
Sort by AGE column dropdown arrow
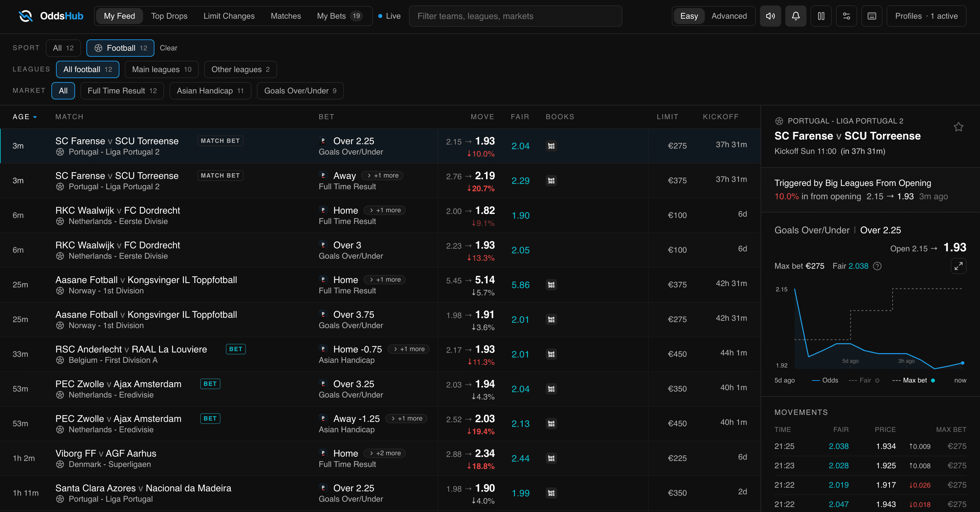tap(35, 117)
